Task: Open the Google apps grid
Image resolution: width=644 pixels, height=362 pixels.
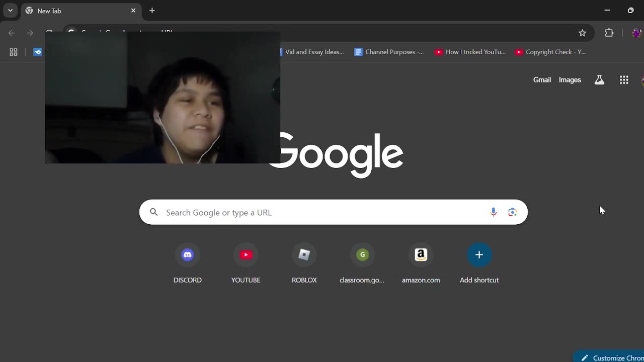Action: [x=624, y=80]
